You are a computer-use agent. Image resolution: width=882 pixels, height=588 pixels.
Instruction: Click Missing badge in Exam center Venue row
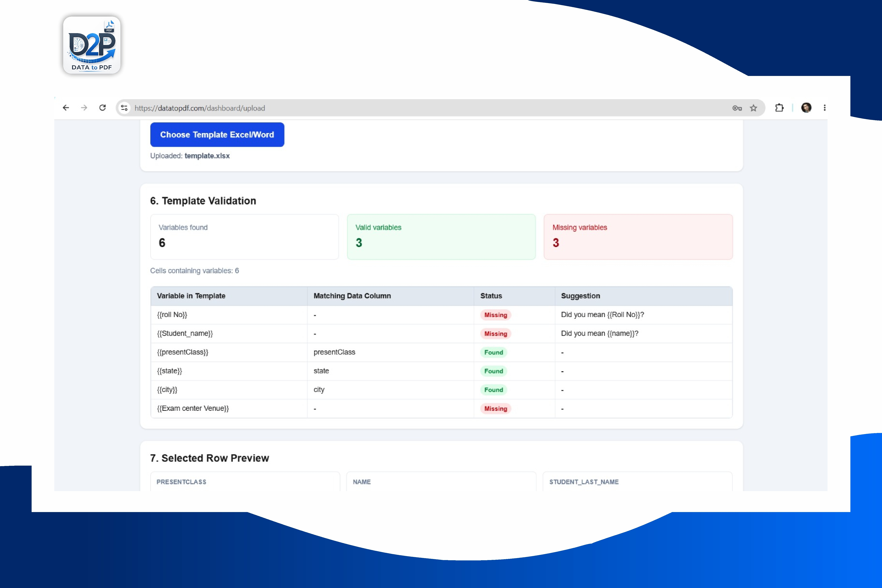click(x=496, y=409)
